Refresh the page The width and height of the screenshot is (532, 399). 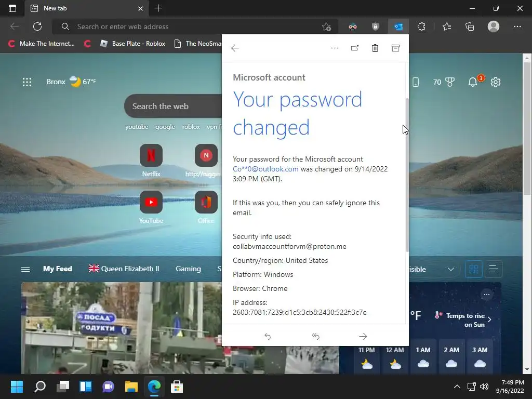(x=37, y=26)
